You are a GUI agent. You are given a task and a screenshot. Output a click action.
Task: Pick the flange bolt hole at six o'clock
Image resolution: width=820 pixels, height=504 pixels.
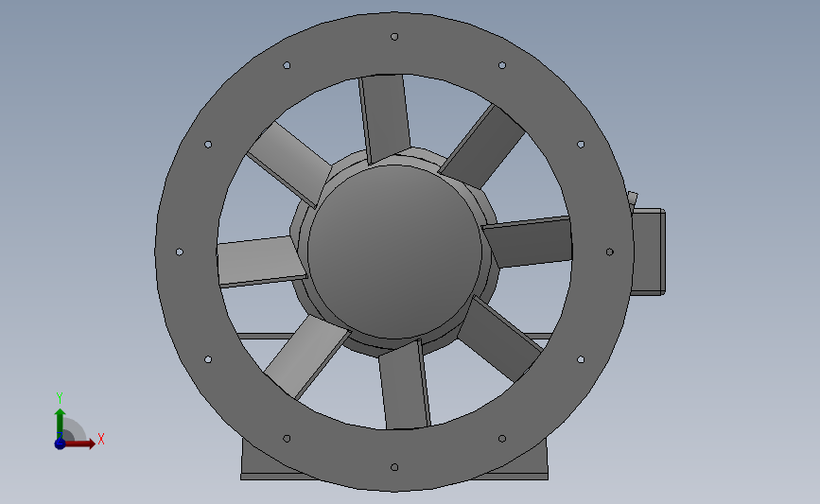[394, 467]
